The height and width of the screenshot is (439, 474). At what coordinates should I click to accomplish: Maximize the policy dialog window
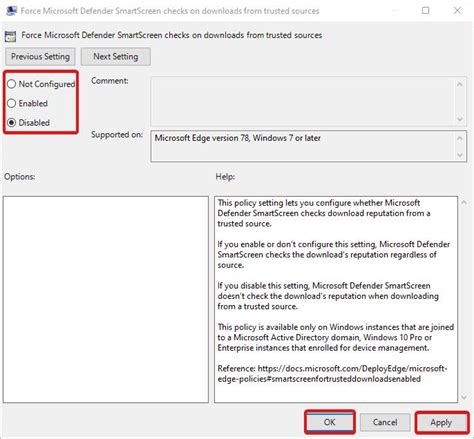click(x=426, y=11)
